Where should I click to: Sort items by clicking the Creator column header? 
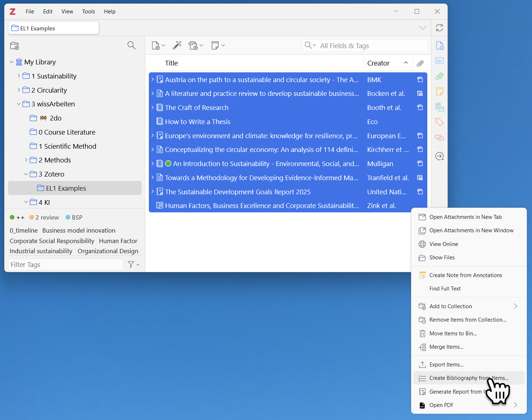click(x=378, y=63)
